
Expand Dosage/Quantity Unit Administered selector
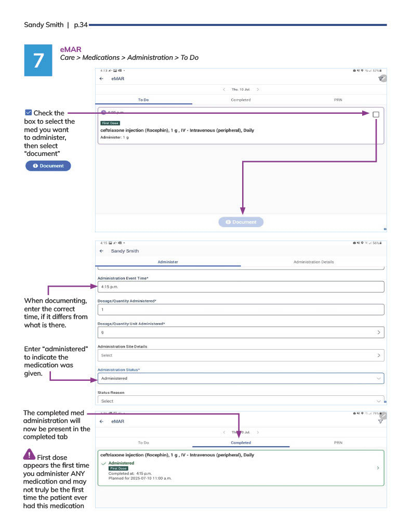click(379, 332)
